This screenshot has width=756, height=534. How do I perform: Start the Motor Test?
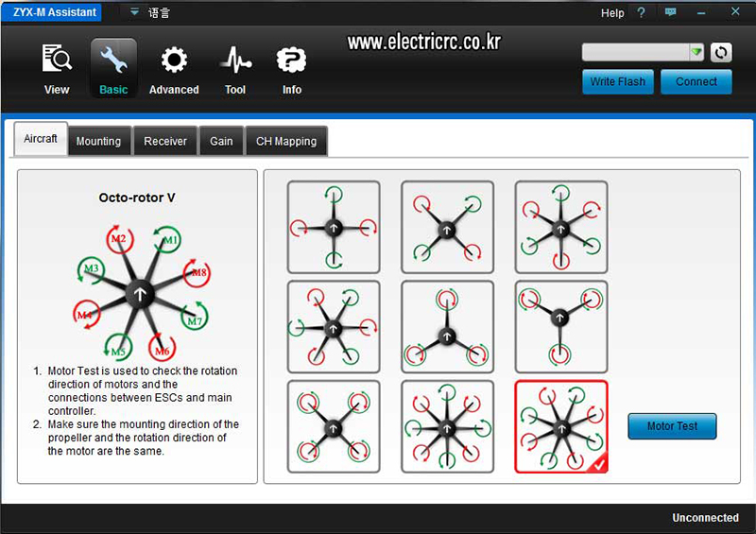672,426
